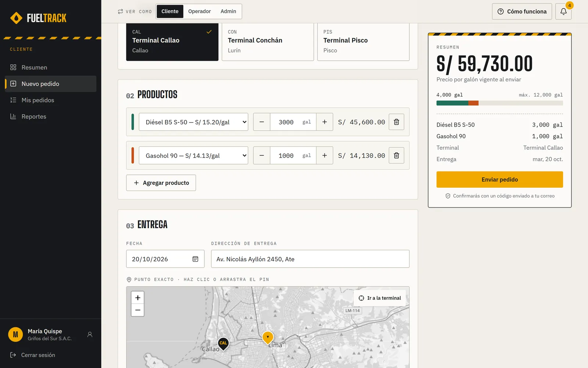Submit order with Enviar pedido
Viewport: 588px width, 368px height.
(500, 180)
